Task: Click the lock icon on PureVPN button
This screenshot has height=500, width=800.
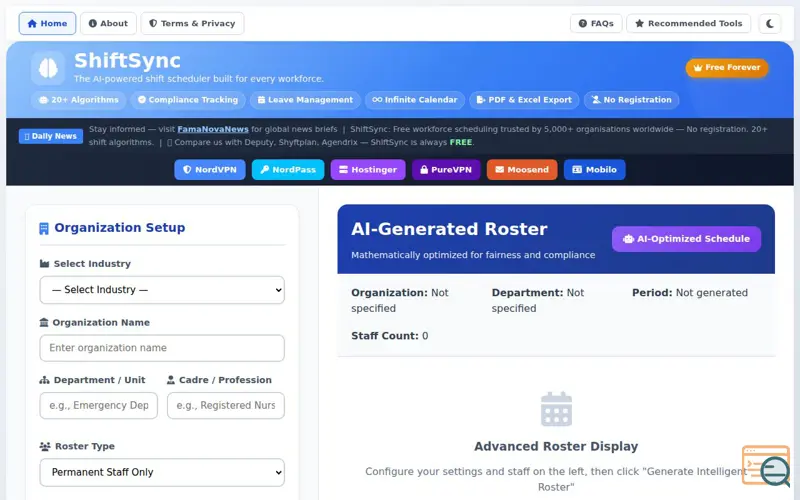Action: click(x=424, y=170)
